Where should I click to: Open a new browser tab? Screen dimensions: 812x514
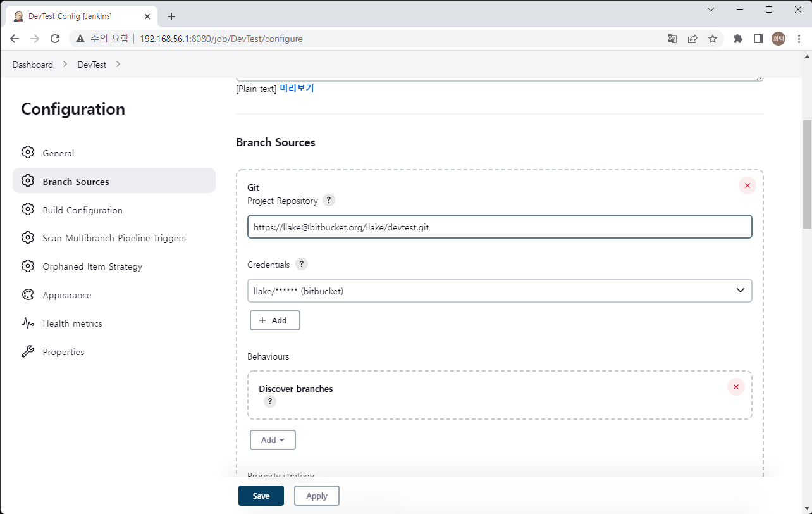pyautogui.click(x=171, y=16)
